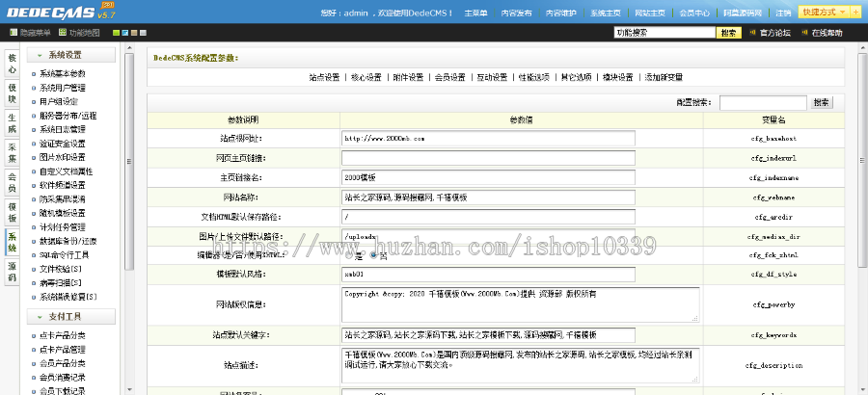Click the 添加新变量 link
This screenshot has width=868, height=395.
[x=664, y=77]
